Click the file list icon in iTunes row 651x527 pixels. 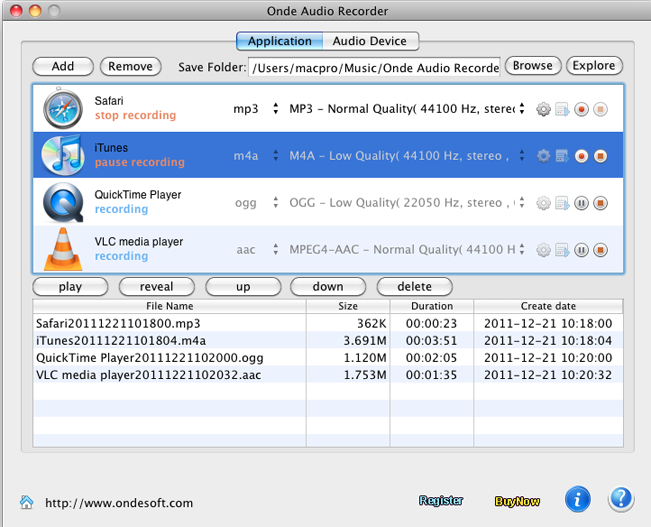coord(562,156)
